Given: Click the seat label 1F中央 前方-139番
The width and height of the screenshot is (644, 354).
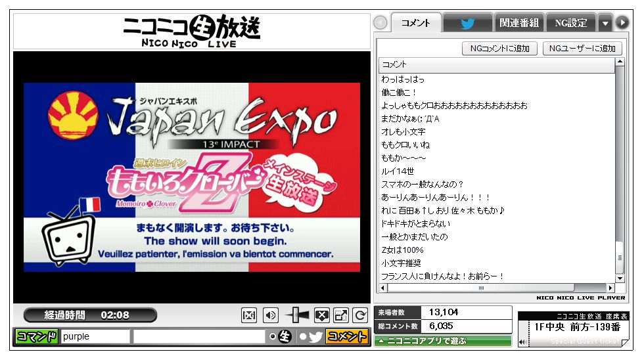Looking at the screenshot, I should (x=577, y=327).
